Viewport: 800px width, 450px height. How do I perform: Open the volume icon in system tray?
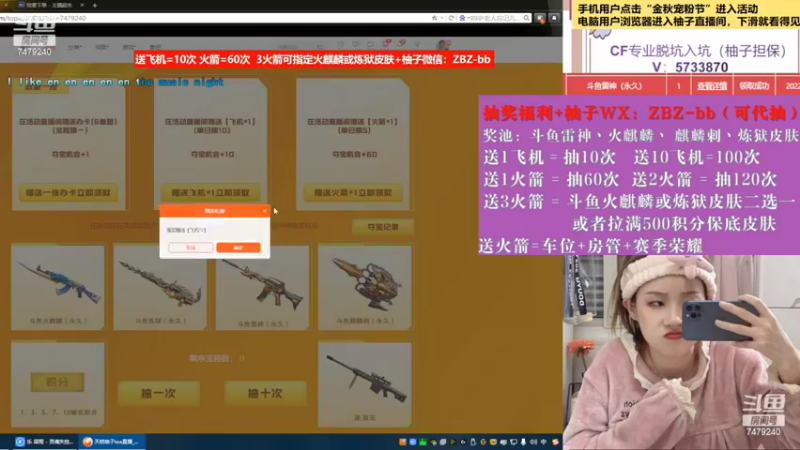pyautogui.click(x=533, y=442)
